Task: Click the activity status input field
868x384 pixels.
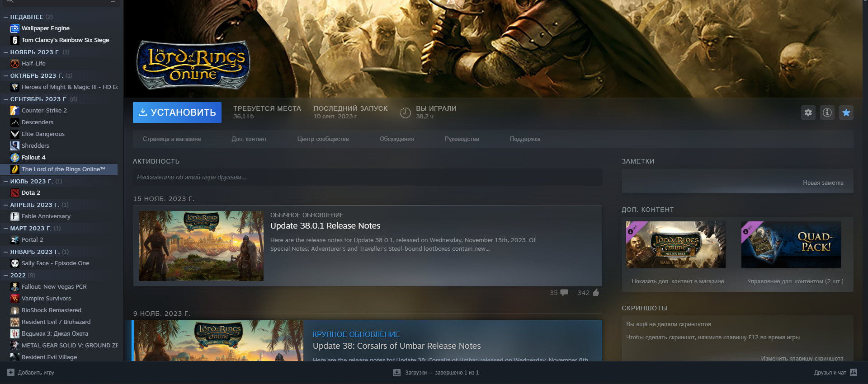Action: [368, 178]
